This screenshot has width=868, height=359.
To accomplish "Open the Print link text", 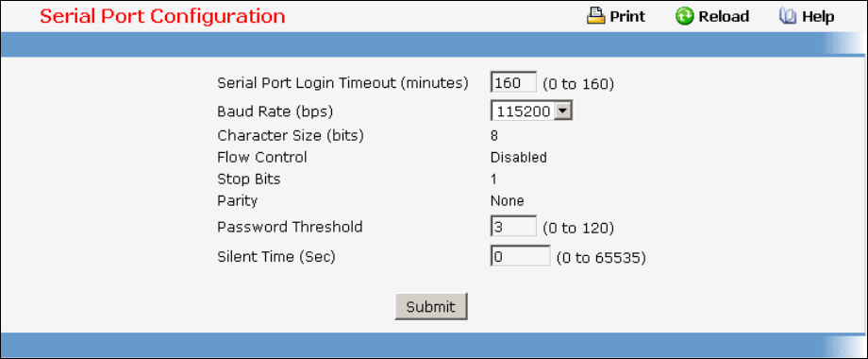I will pyautogui.click(x=627, y=17).
